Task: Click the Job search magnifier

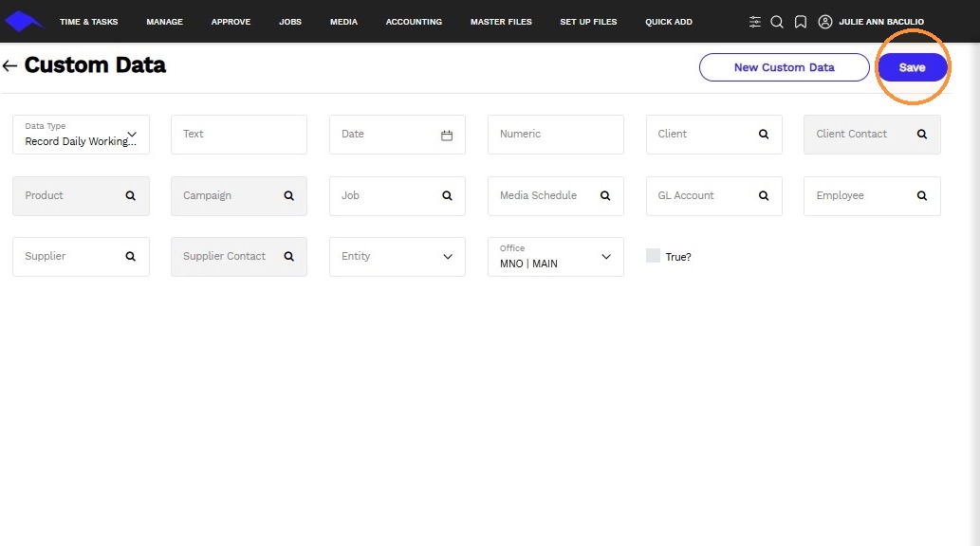Action: coord(447,195)
